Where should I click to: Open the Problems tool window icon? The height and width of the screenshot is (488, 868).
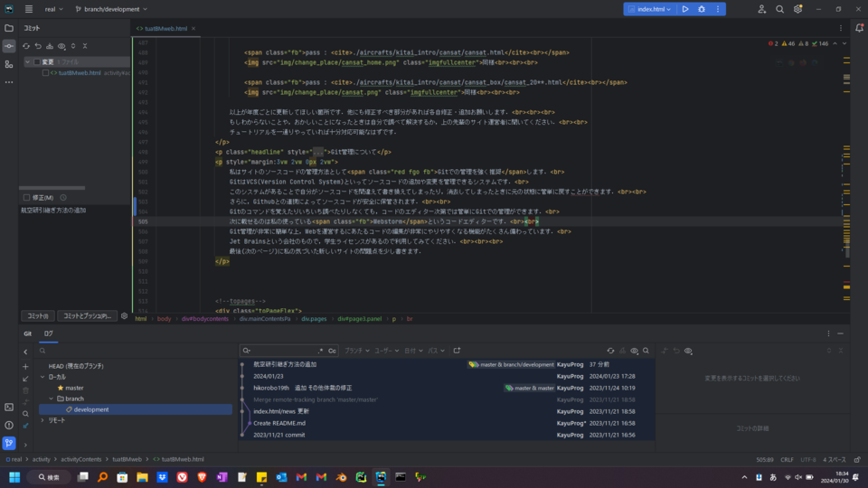click(9, 426)
